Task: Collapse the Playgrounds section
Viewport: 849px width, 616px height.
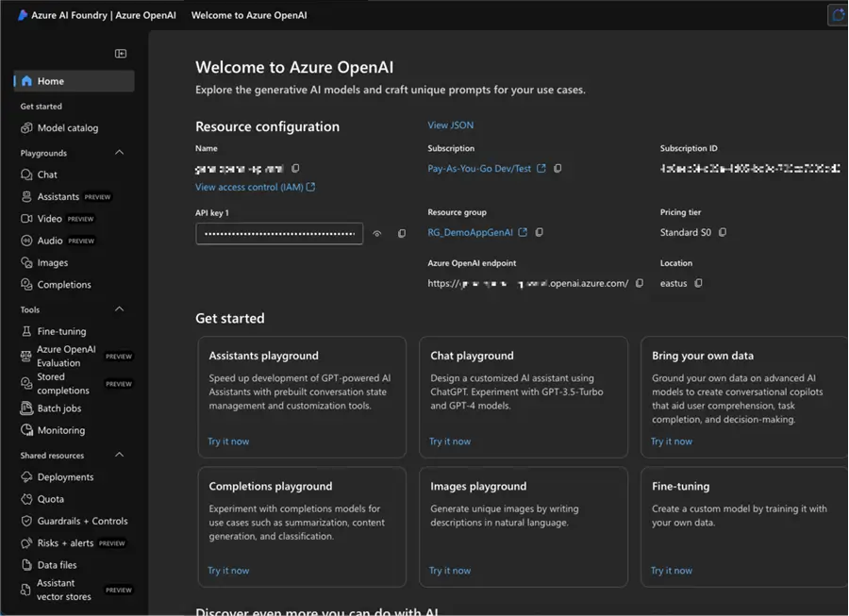Action: coord(119,153)
